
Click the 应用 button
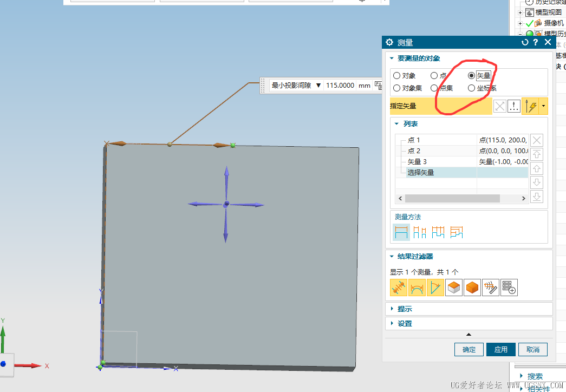pyautogui.click(x=500, y=349)
